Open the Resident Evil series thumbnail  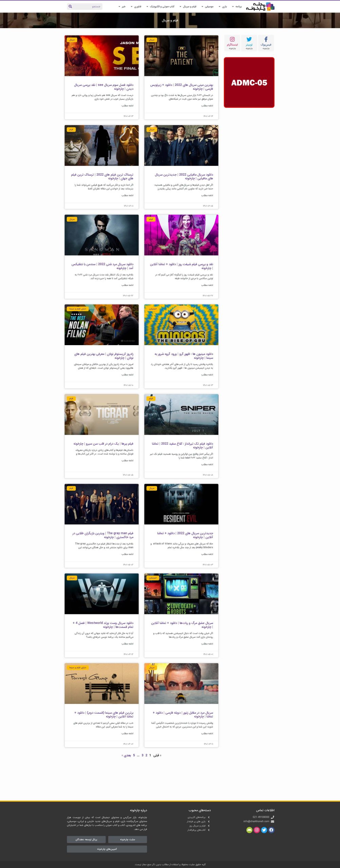pyautogui.click(x=181, y=504)
